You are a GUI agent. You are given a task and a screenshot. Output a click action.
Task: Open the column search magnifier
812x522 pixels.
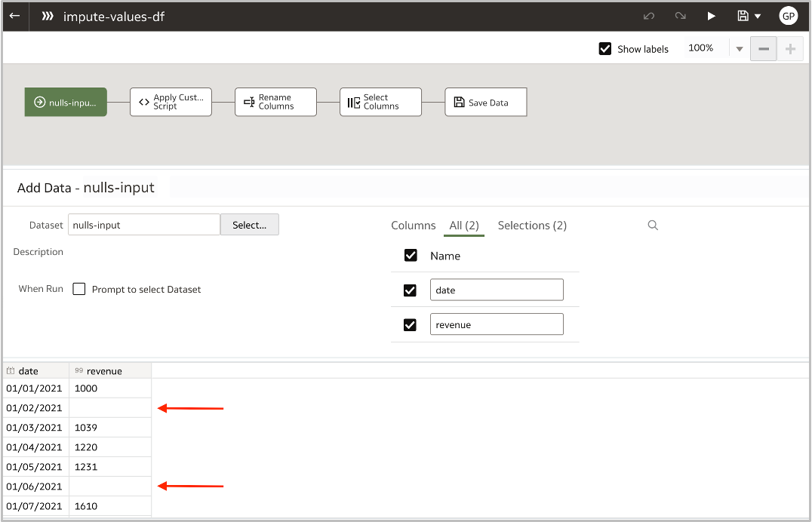point(652,225)
